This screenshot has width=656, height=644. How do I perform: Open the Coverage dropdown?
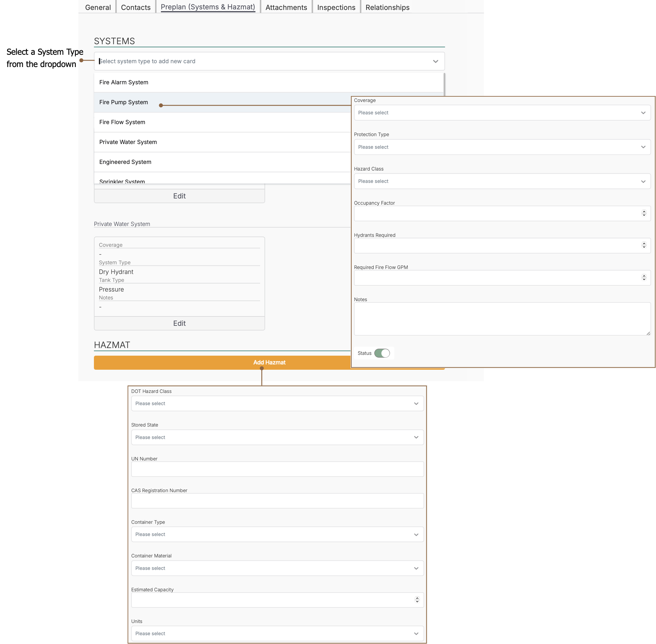click(502, 113)
